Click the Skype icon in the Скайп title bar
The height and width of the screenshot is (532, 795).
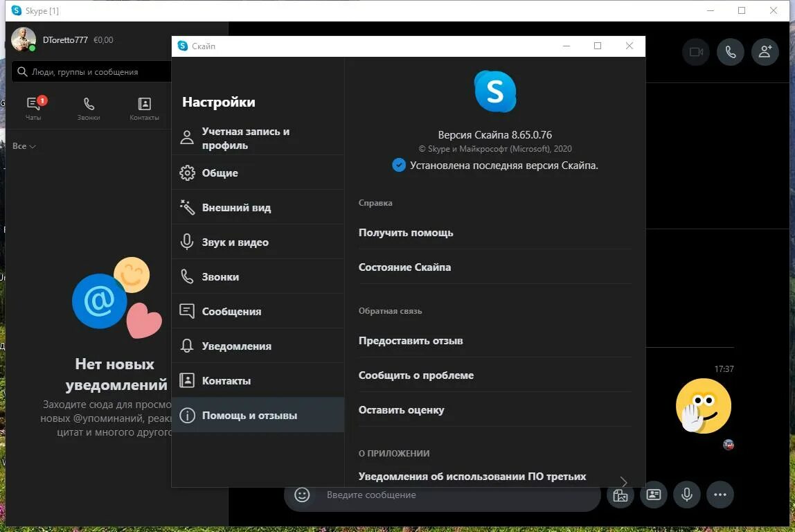[183, 46]
